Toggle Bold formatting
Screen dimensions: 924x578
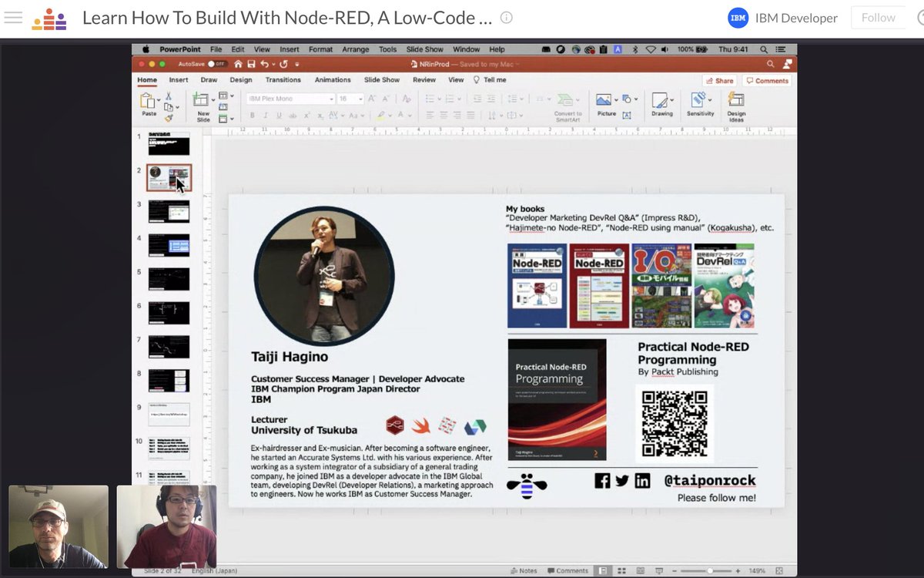pos(252,114)
